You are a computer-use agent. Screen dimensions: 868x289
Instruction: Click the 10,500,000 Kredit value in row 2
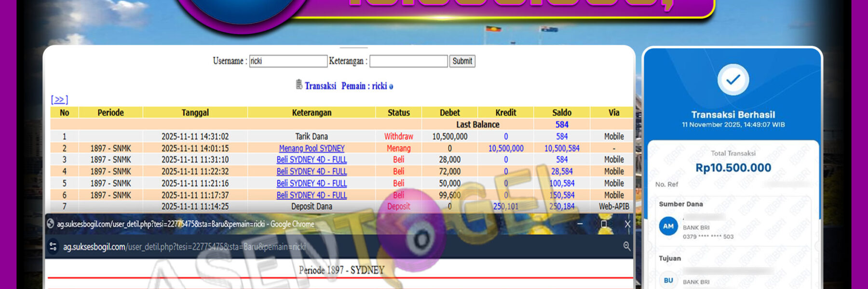pos(506,148)
